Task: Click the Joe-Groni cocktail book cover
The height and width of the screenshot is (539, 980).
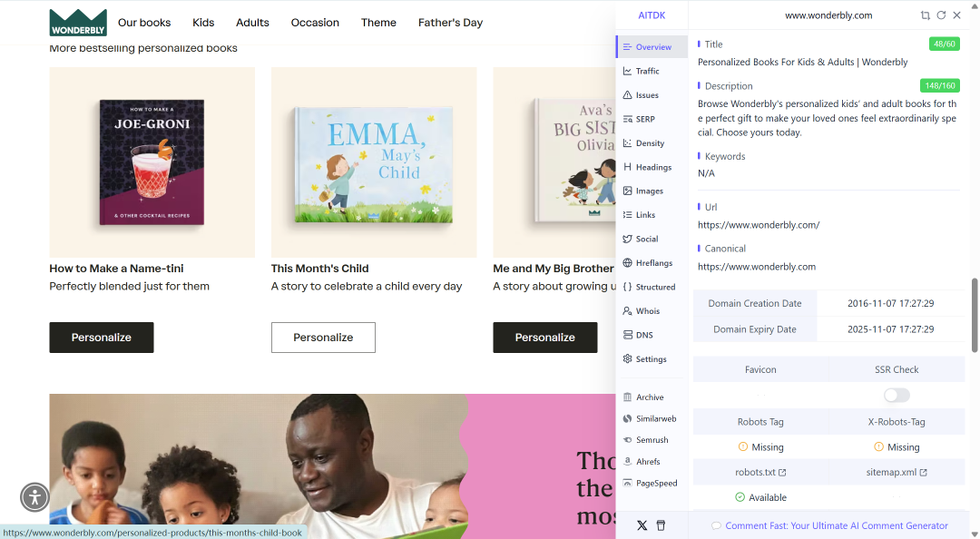Action: [152, 162]
